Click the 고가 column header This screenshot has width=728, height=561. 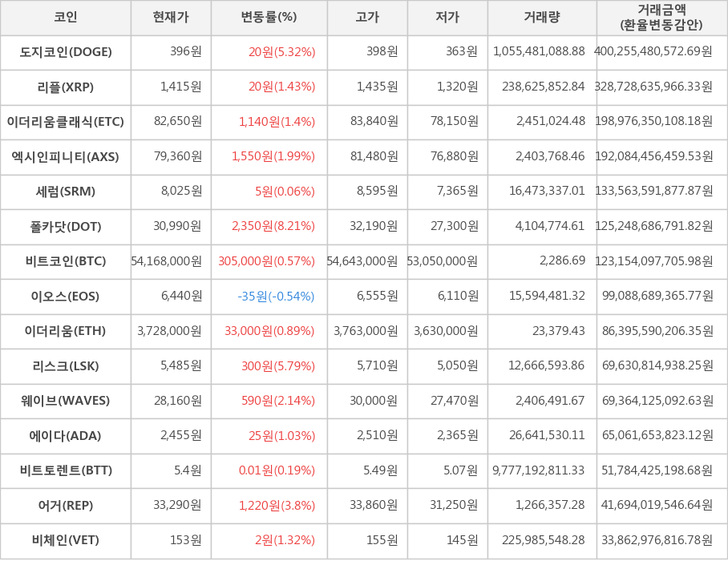[x=367, y=18]
